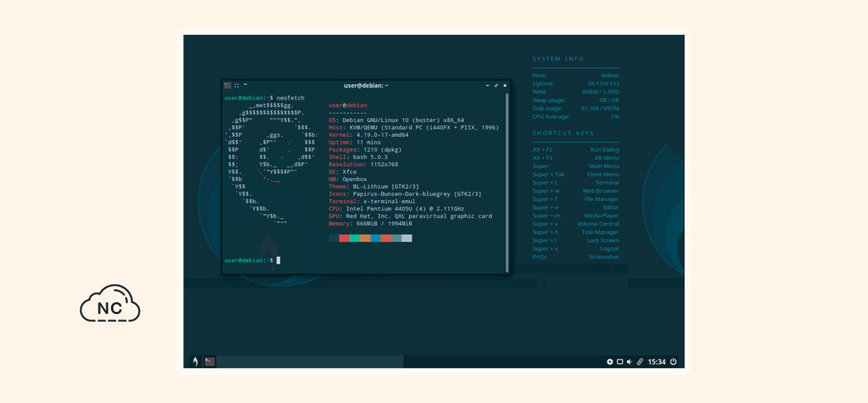Click "Task Manager" in the shortcut keys list
The height and width of the screenshot is (403, 868).
point(601,232)
